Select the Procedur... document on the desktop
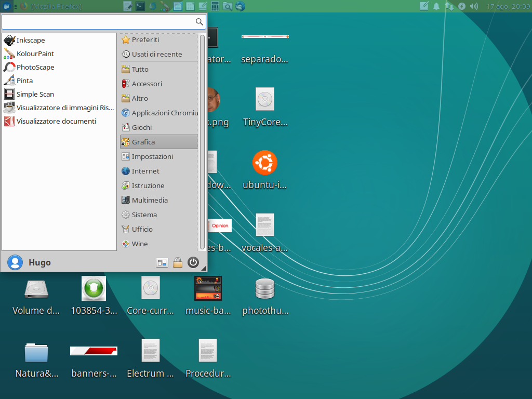Screen dimensions: 532x399 coord(208,359)
